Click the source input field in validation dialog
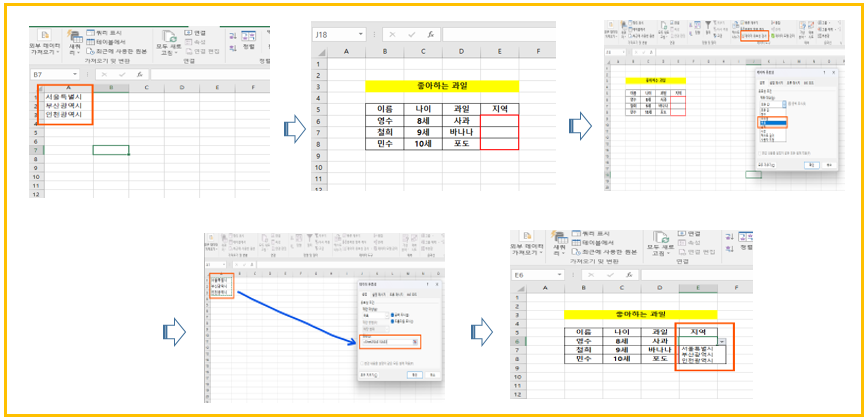 click(387, 342)
